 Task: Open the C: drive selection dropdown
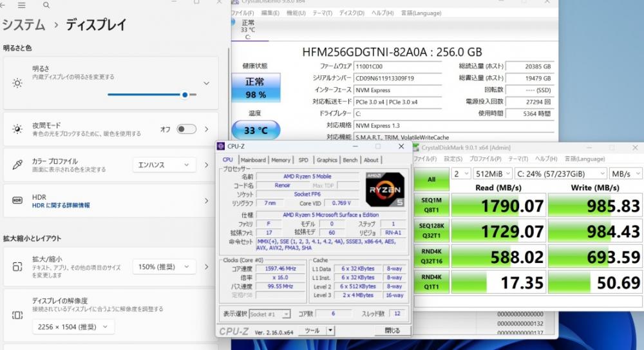[x=561, y=174]
